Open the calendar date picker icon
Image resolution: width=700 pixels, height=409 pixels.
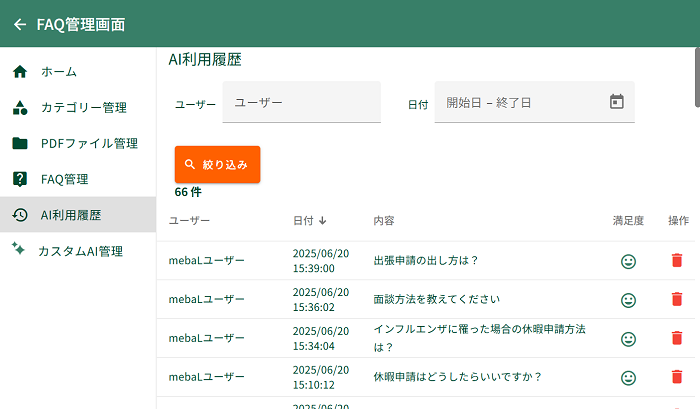click(x=616, y=102)
